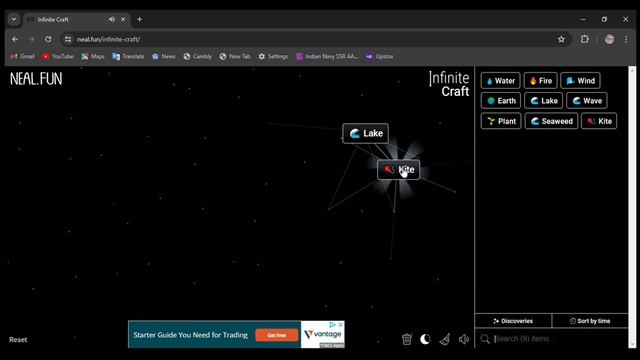Screen dimensions: 640x360
Task: Open Chrome three-dot menu
Action: tap(626, 39)
